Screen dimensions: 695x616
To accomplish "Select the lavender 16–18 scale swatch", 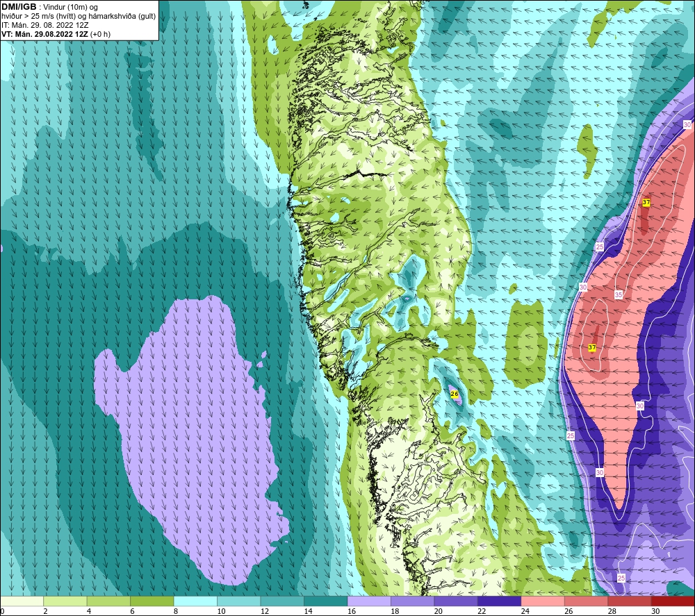I will pyautogui.click(x=369, y=601).
